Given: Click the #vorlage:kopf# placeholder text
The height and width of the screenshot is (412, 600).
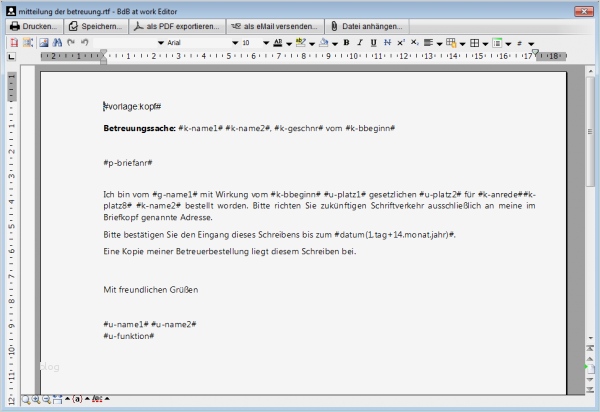Looking at the screenshot, I should (x=132, y=106).
